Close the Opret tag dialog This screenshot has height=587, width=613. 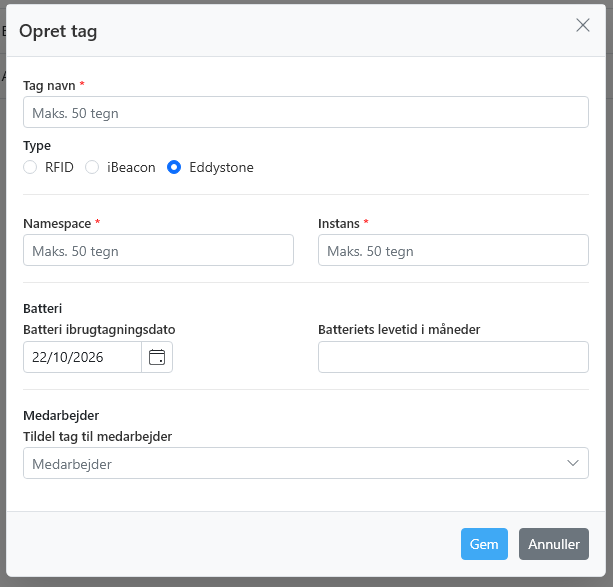pos(583,25)
